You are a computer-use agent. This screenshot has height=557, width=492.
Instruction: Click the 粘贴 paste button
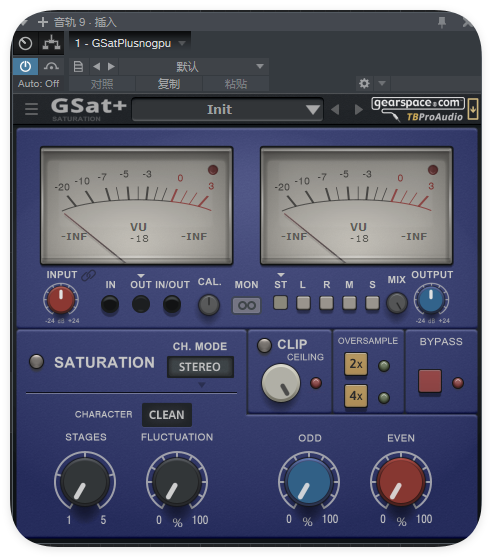click(x=236, y=84)
